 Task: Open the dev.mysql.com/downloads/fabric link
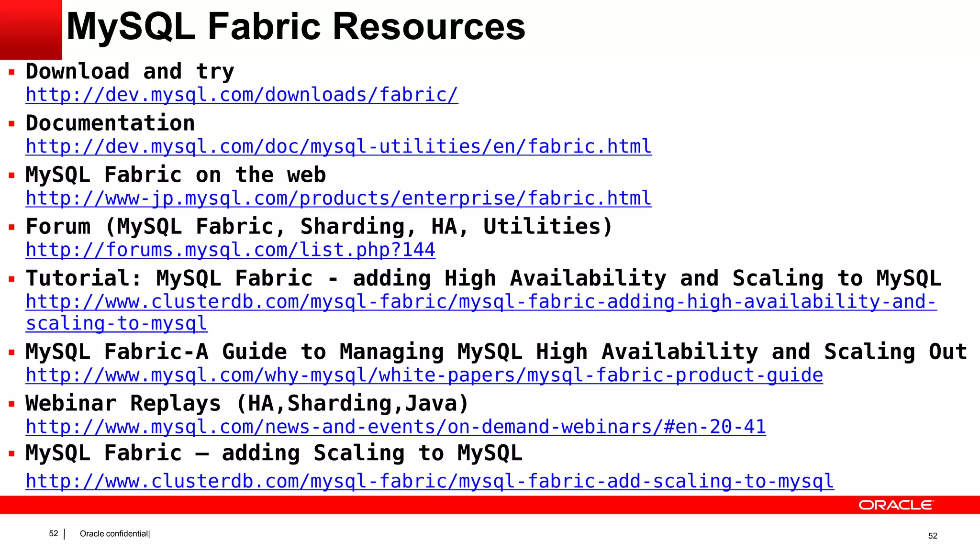tap(242, 95)
